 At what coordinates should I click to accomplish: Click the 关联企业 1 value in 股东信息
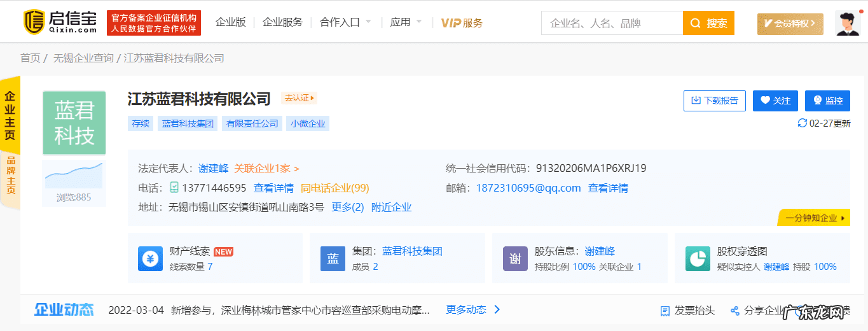point(639,267)
